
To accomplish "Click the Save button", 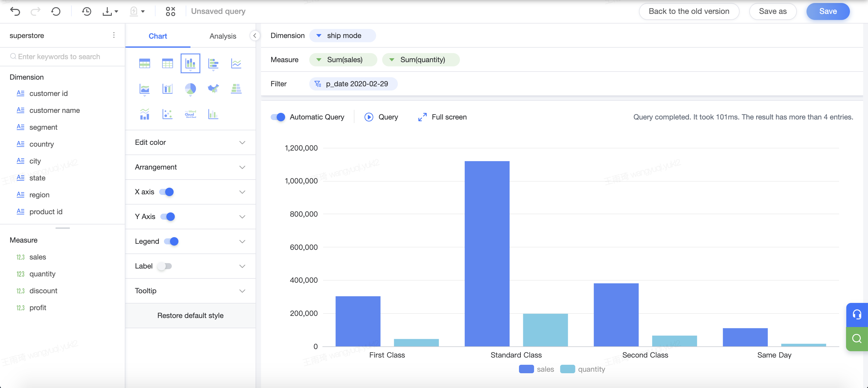I will (828, 11).
